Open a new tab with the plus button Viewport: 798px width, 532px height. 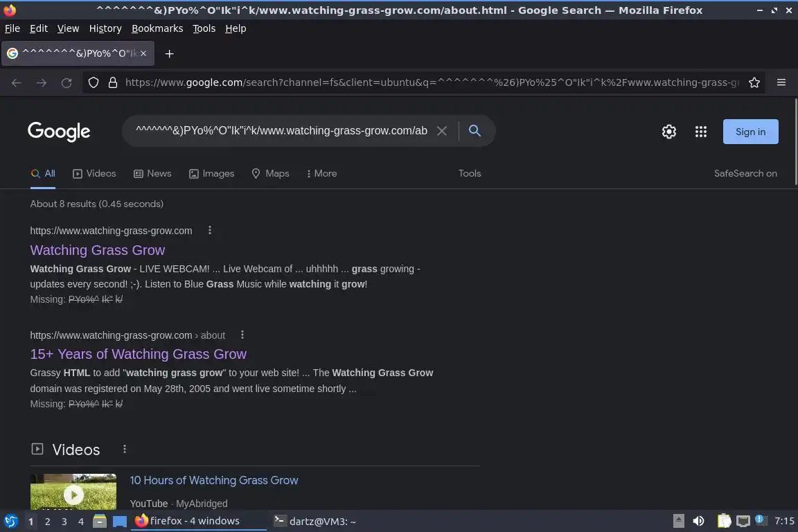click(170, 53)
